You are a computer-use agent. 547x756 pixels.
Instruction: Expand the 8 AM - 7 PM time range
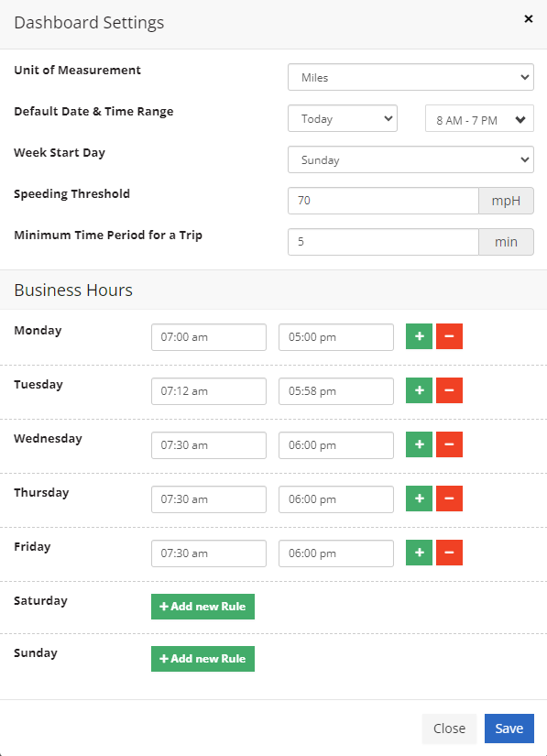(x=479, y=118)
